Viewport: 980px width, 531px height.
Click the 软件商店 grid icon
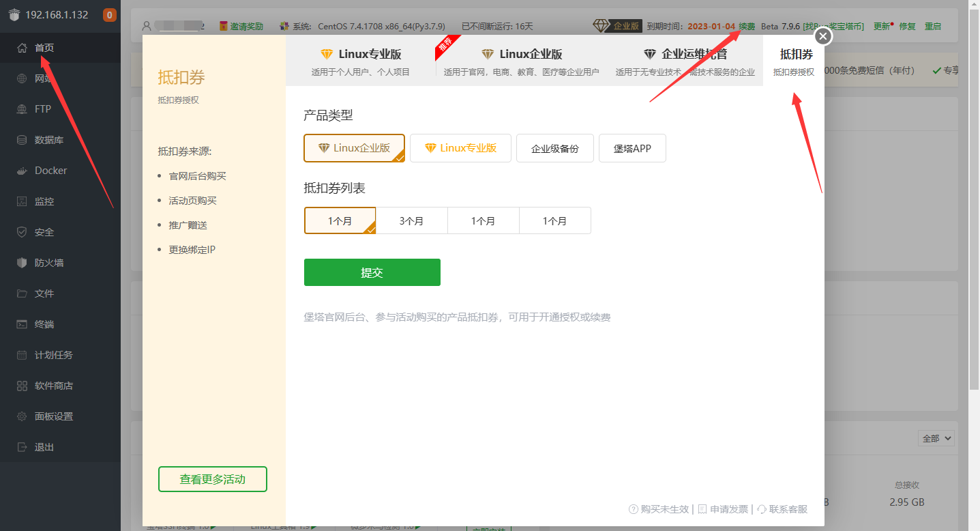coord(22,386)
